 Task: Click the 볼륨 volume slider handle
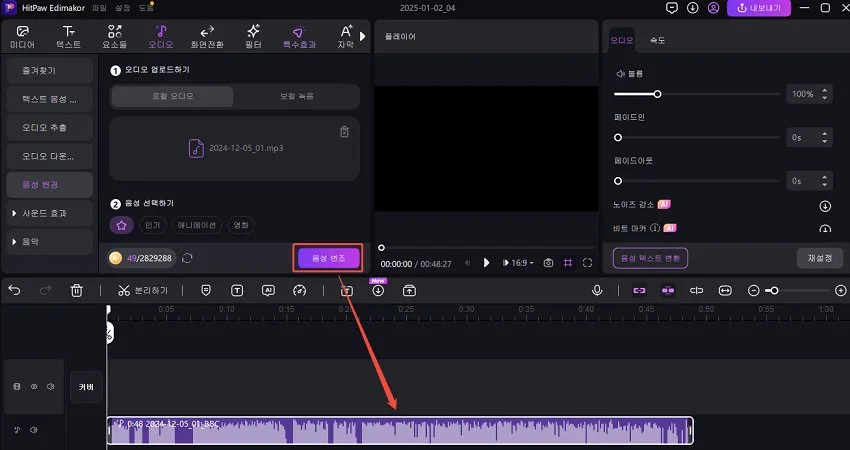(657, 94)
